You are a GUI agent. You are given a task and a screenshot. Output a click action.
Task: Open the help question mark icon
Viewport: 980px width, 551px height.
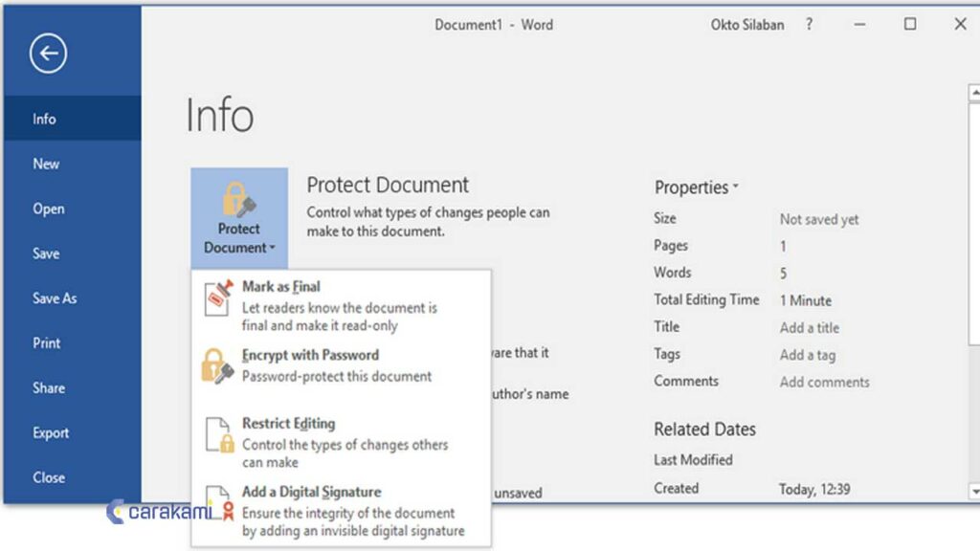810,24
